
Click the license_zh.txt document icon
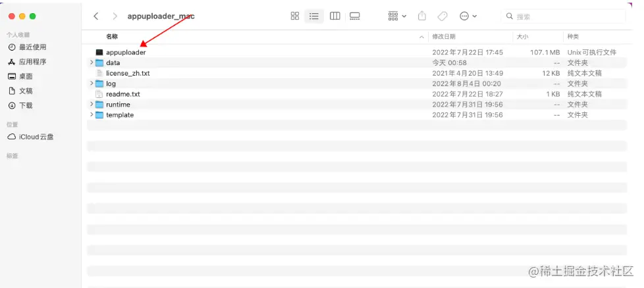click(99, 73)
